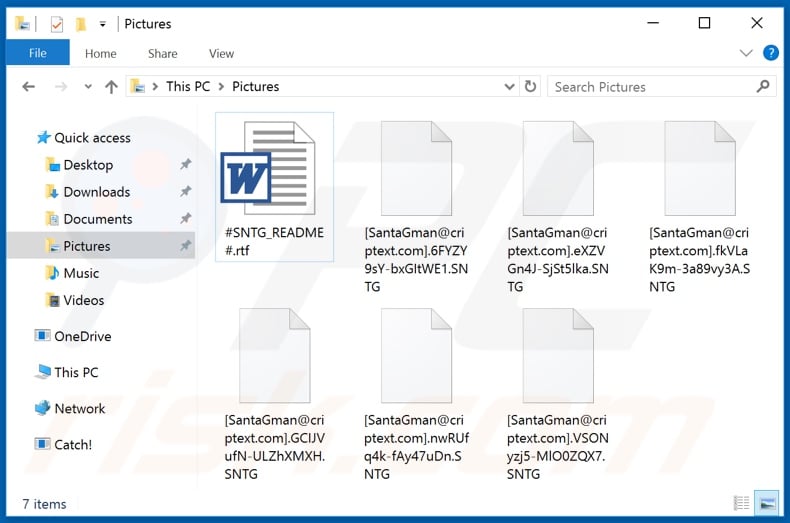The height and width of the screenshot is (523, 790).
Task: Select Network in navigation pane
Action: (x=80, y=408)
